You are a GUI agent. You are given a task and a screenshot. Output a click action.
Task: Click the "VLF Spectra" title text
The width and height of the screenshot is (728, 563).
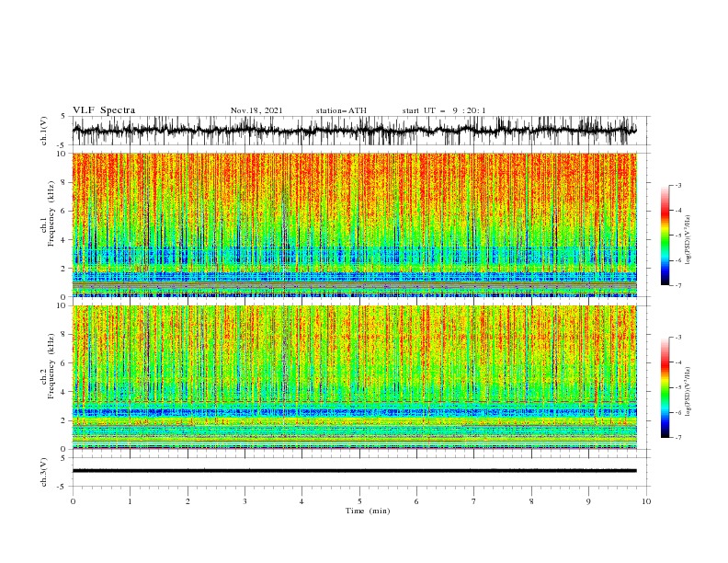(x=104, y=110)
